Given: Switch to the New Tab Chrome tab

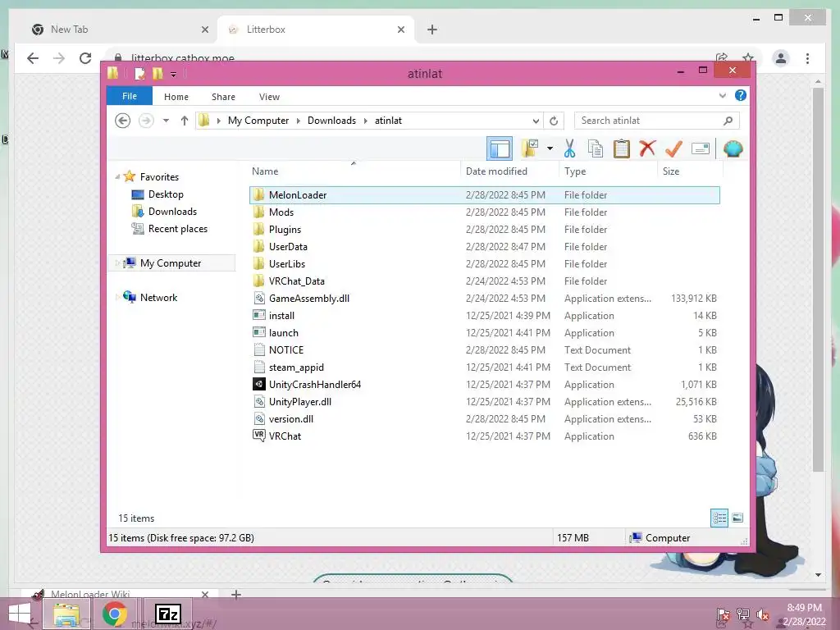Looking at the screenshot, I should click(x=120, y=30).
